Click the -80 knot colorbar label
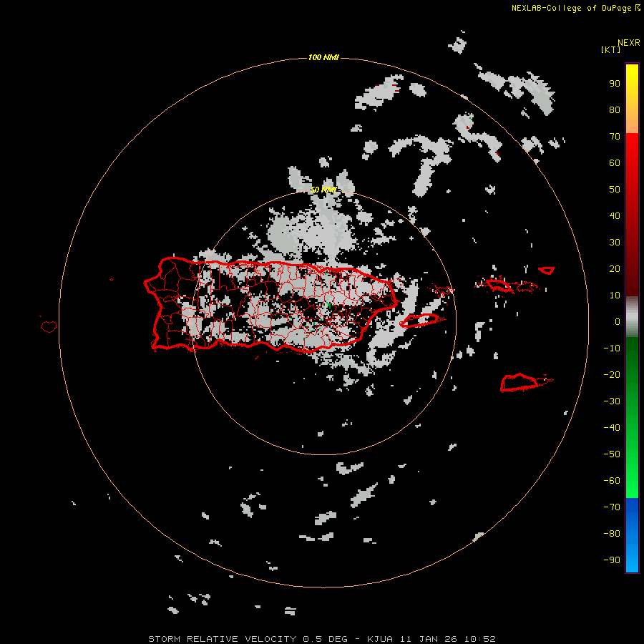 [x=612, y=534]
